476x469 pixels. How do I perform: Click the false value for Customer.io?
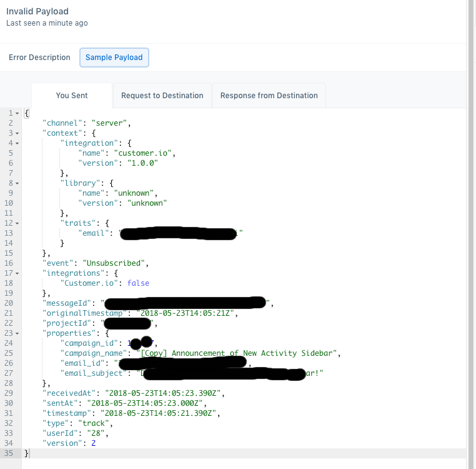click(x=138, y=283)
